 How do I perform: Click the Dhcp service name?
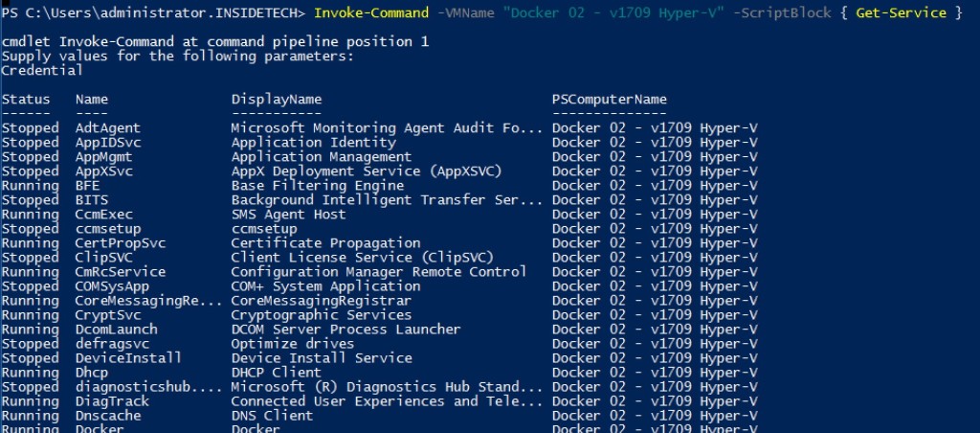(92, 373)
